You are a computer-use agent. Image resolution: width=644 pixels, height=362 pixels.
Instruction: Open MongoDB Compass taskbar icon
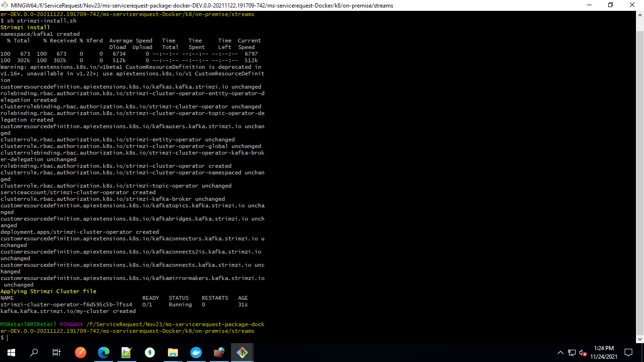(x=150, y=352)
